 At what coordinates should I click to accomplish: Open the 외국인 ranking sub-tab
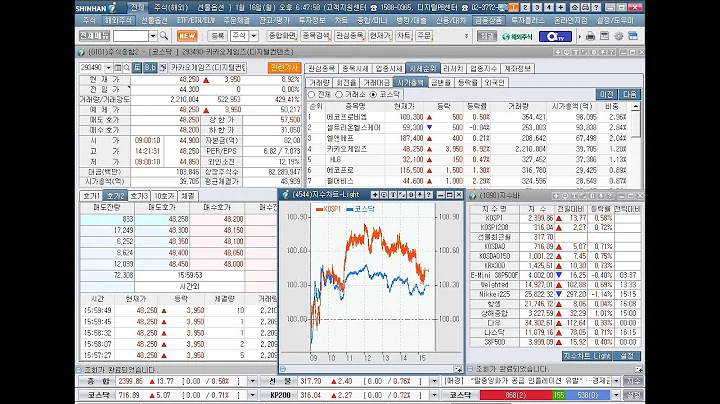[x=495, y=83]
